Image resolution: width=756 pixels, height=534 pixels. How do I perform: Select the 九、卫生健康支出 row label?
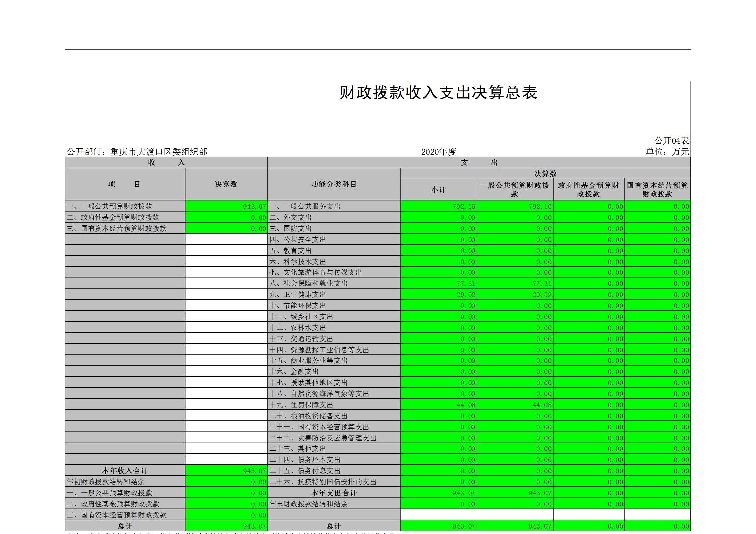point(298,294)
